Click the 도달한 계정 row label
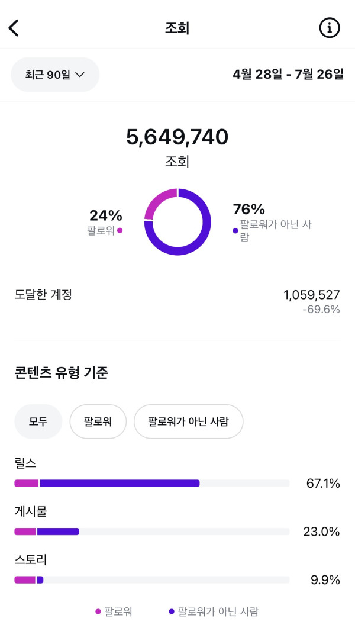355x644 pixels. (43, 294)
